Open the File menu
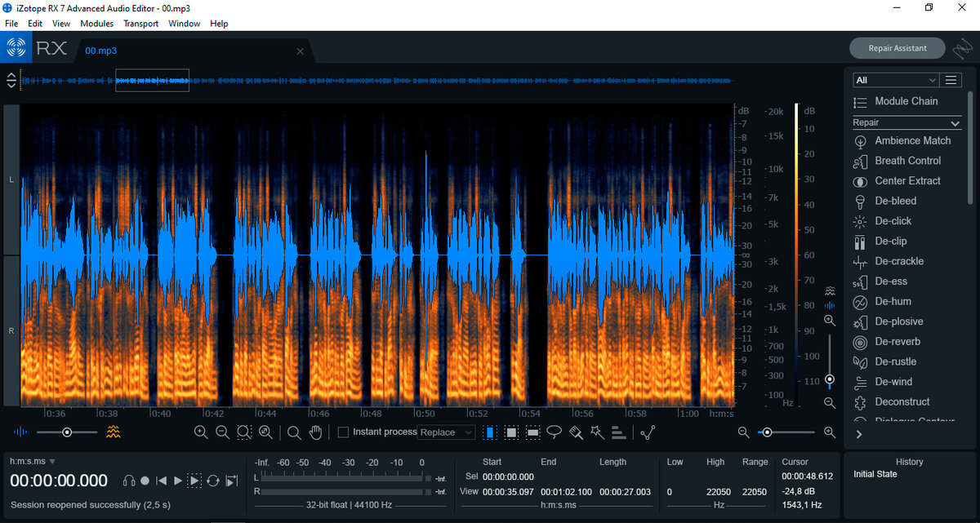The width and height of the screenshot is (980, 523). coord(11,24)
